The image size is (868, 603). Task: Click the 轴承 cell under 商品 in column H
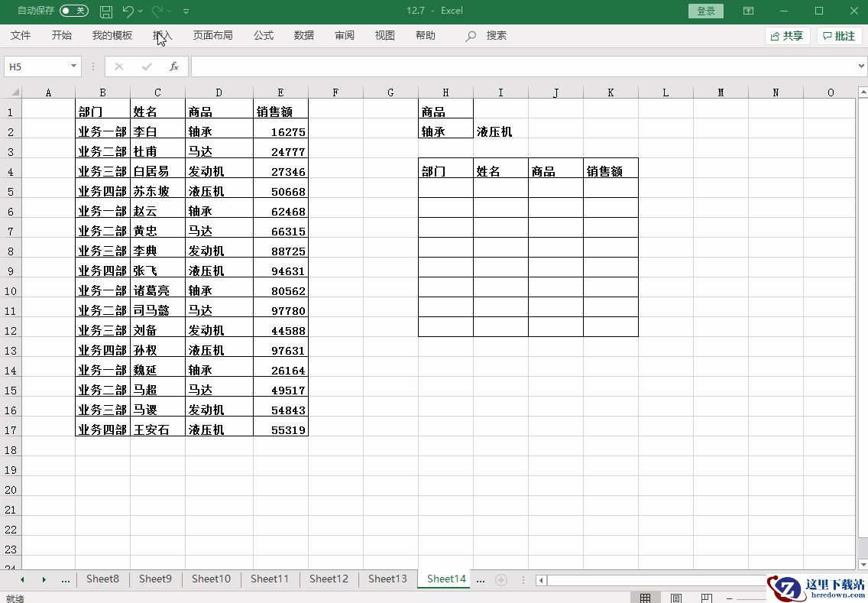[x=445, y=131]
